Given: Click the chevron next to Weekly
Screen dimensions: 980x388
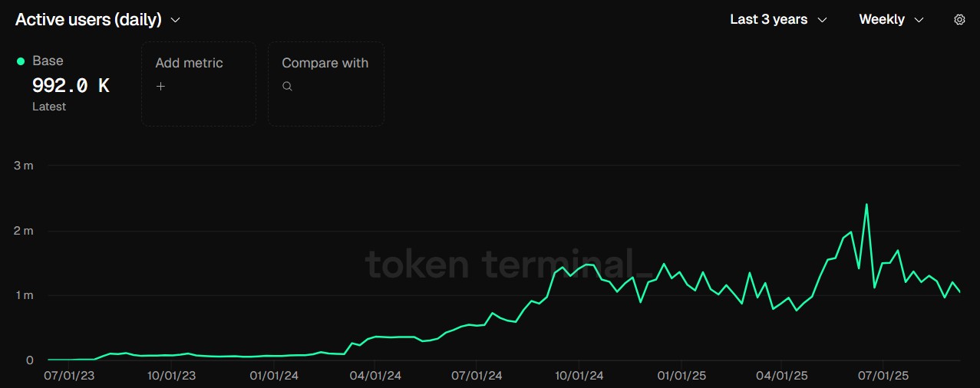Looking at the screenshot, I should [x=919, y=20].
